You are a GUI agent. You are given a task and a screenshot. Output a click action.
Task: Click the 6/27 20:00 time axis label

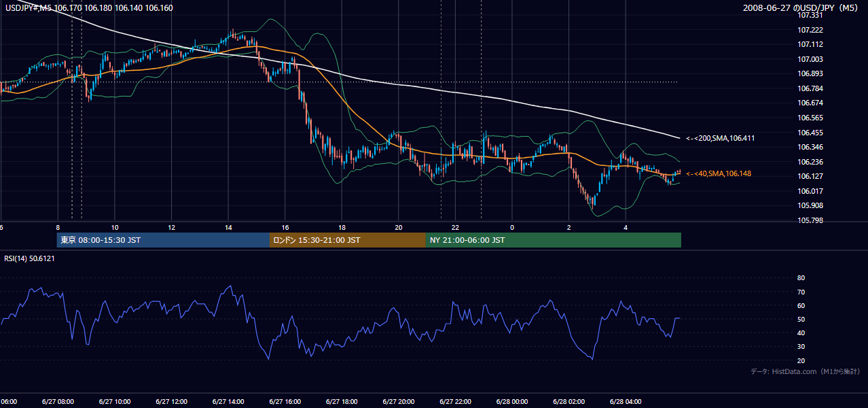pos(398,401)
